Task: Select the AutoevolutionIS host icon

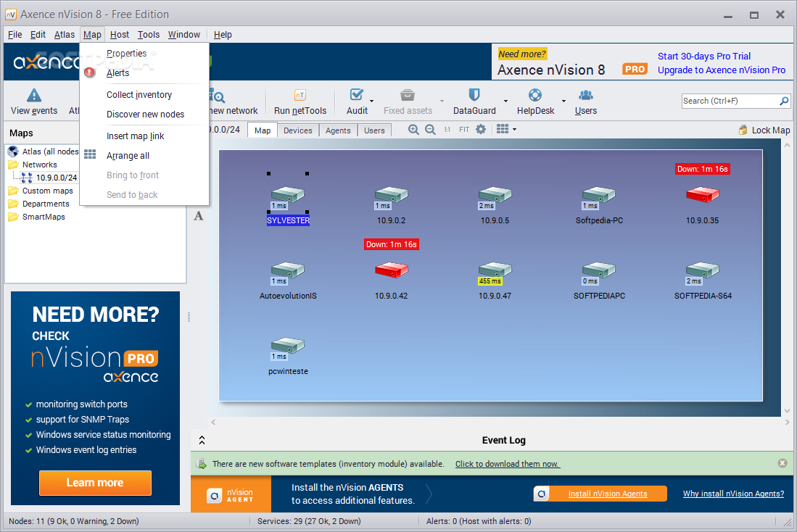Action: 288,271
